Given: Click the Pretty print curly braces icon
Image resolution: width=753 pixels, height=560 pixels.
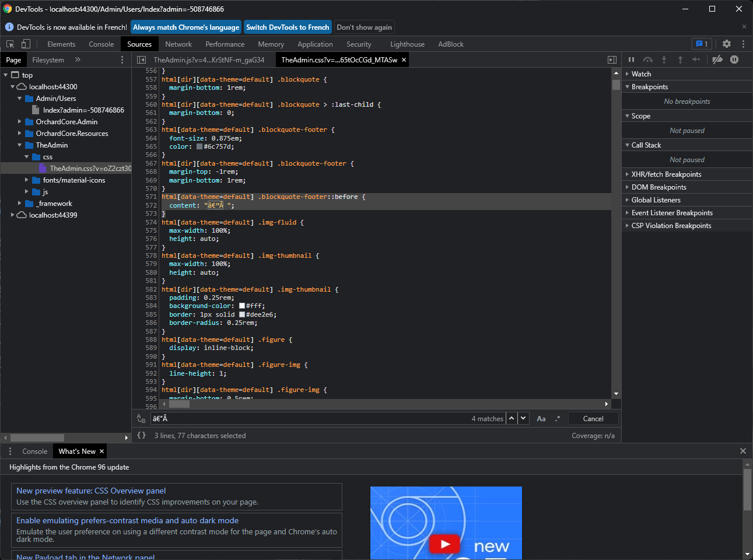Looking at the screenshot, I should pyautogui.click(x=141, y=435).
